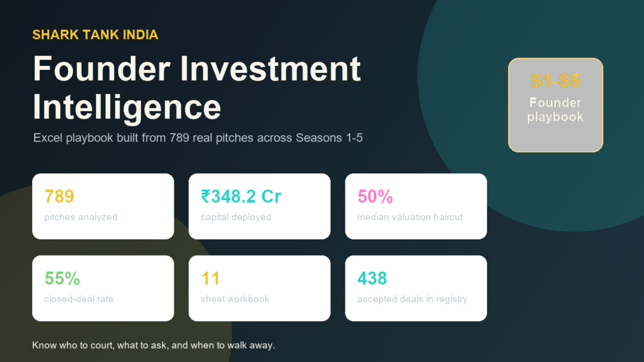Click the S1-S5 Founder playbook badge
The image size is (644, 362).
coord(556,105)
